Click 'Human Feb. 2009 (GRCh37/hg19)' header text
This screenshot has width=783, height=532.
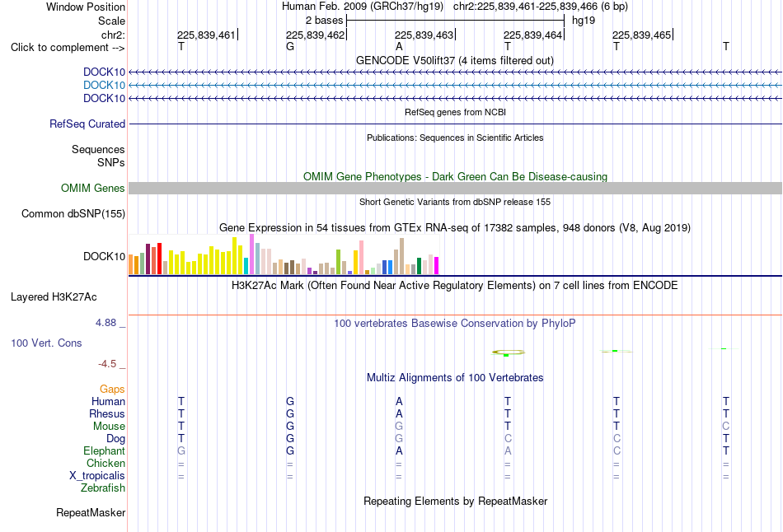(x=363, y=7)
